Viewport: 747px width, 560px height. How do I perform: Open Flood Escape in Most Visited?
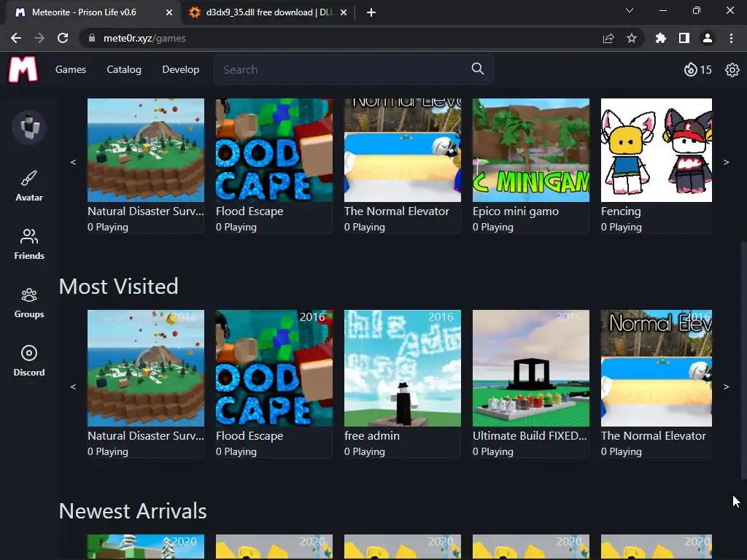tap(274, 368)
